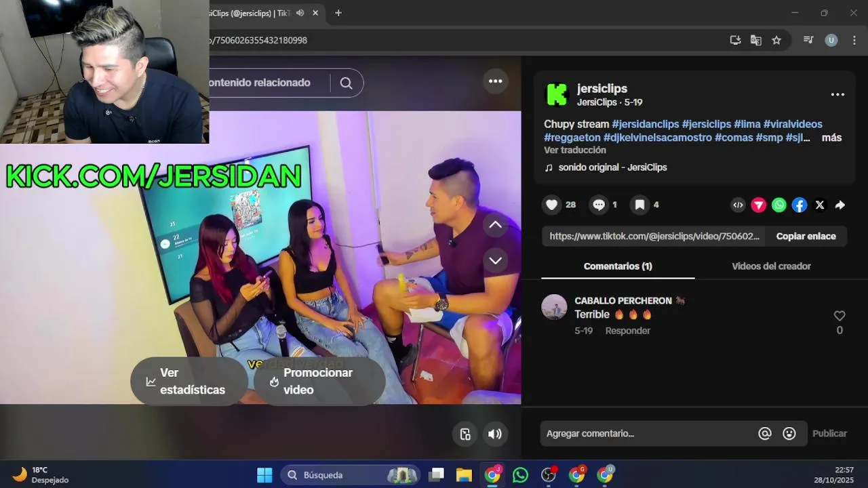Click the contenido relacionado search field

click(269, 83)
